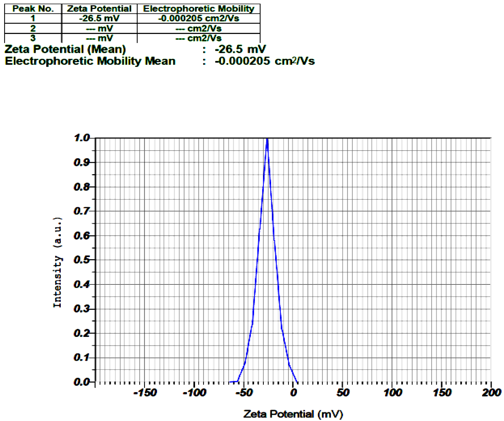Click the Zeta Potential (Mean) label

pos(65,49)
